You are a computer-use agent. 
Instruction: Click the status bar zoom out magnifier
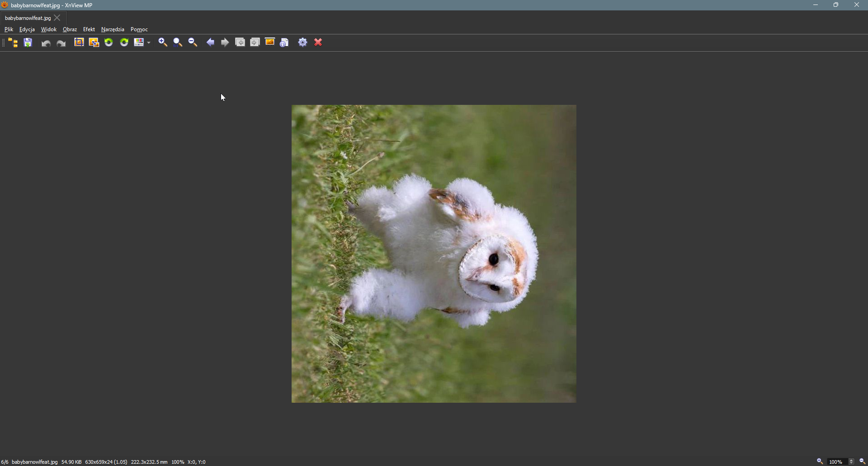pos(862,461)
